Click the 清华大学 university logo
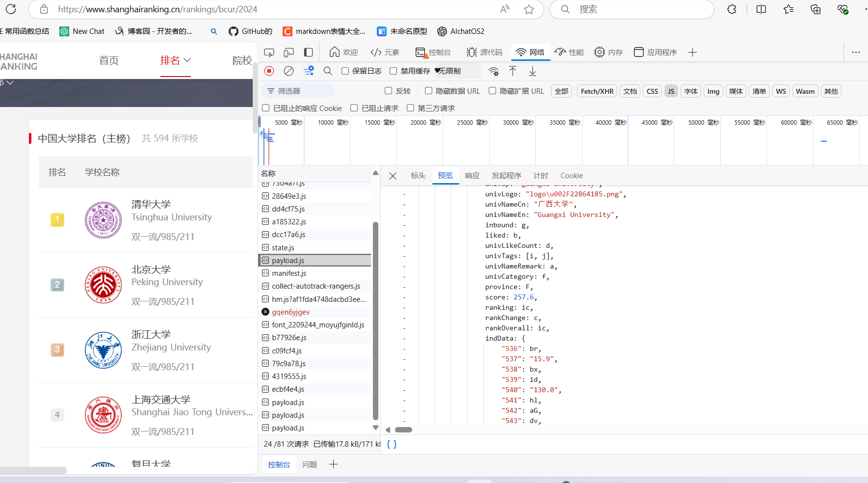868x483 pixels. coord(103,220)
